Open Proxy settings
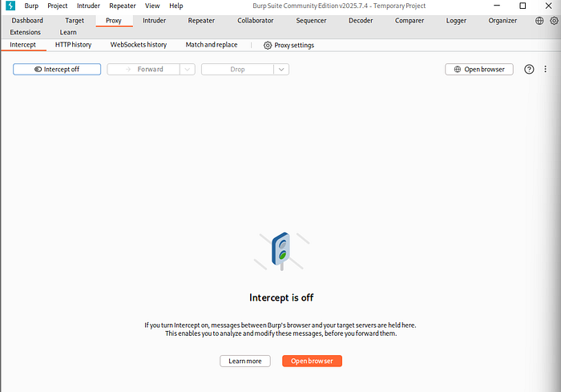The width and height of the screenshot is (561, 392). pos(289,45)
